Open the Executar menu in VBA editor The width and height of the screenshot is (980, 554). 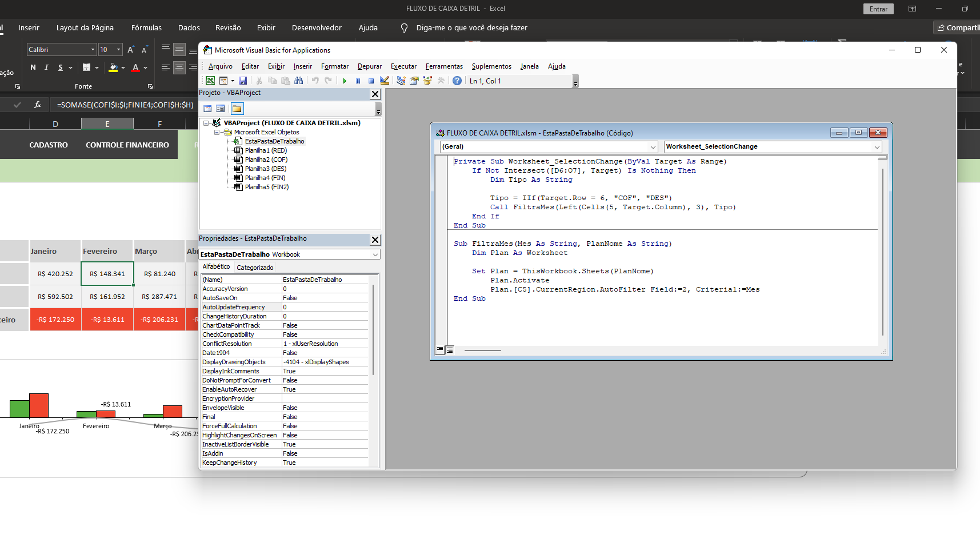coord(403,66)
